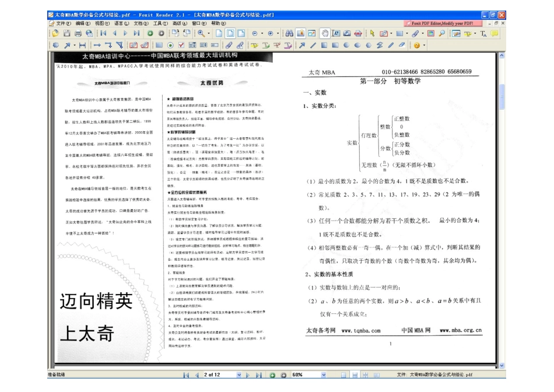554x392 pixels.
Task: Open the 语言 (Language) menu
Action: pos(121,23)
